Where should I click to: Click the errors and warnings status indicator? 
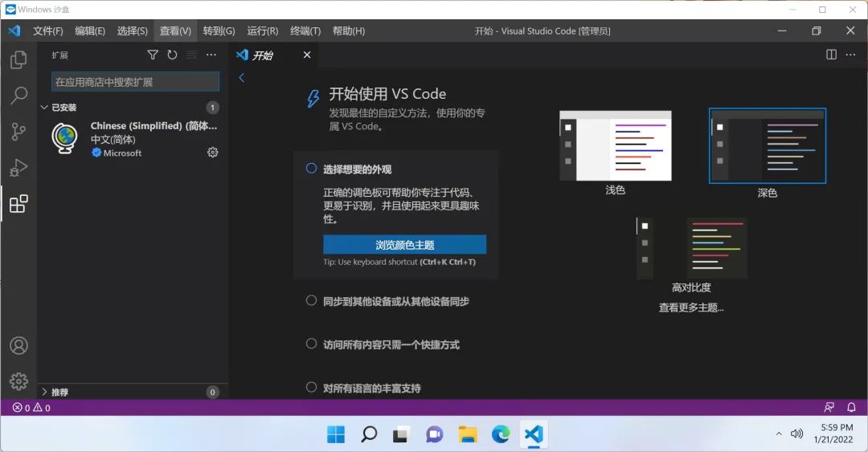point(31,408)
